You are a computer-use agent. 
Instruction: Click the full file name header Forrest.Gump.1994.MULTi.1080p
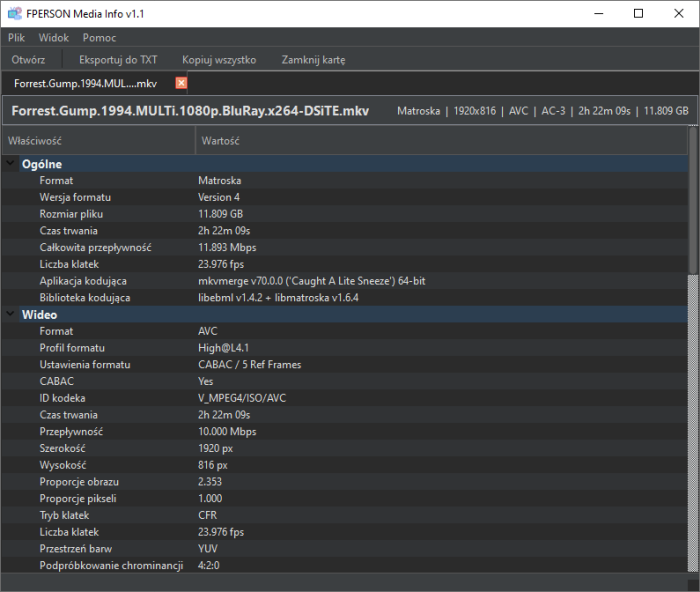[x=190, y=111]
